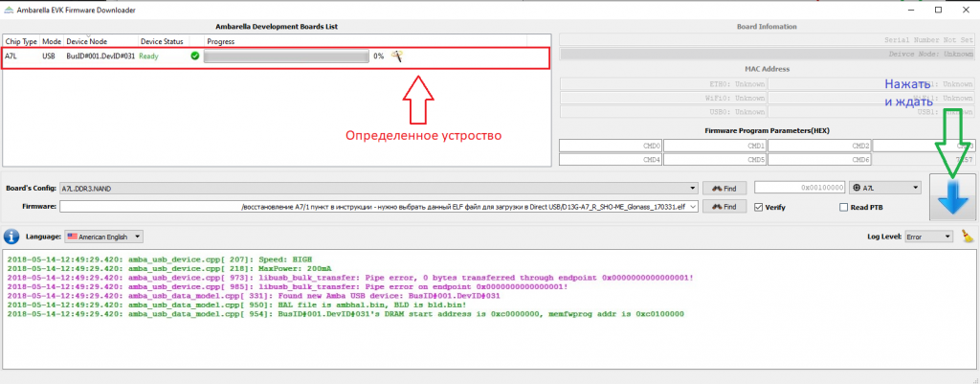
Task: Click the big blue download arrow button
Action: click(x=952, y=196)
